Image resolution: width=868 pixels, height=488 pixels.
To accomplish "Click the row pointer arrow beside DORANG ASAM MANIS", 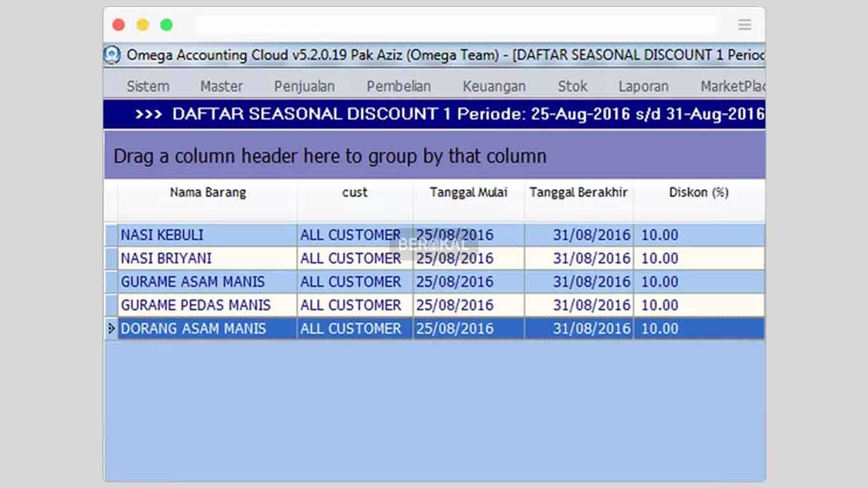I will pyautogui.click(x=110, y=329).
